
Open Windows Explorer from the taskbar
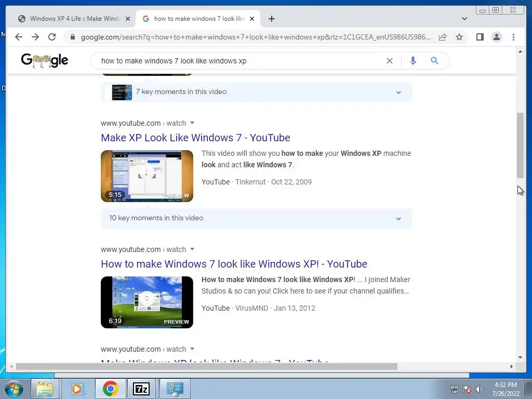(x=45, y=389)
